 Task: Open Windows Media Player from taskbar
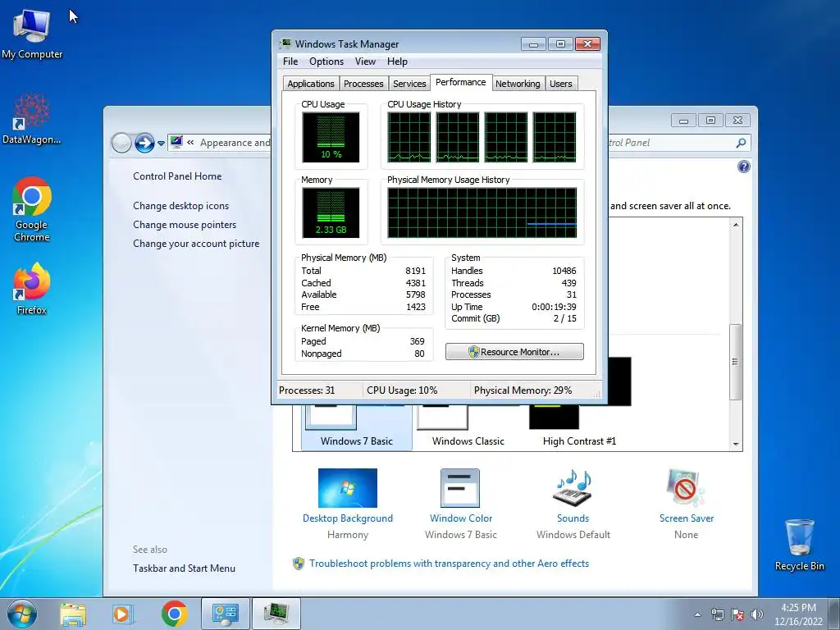[123, 614]
